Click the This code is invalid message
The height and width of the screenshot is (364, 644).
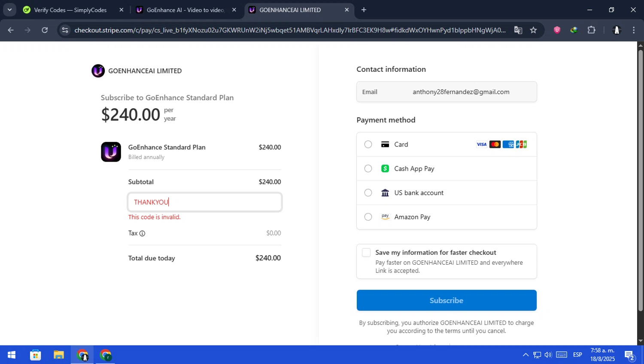coord(155,217)
